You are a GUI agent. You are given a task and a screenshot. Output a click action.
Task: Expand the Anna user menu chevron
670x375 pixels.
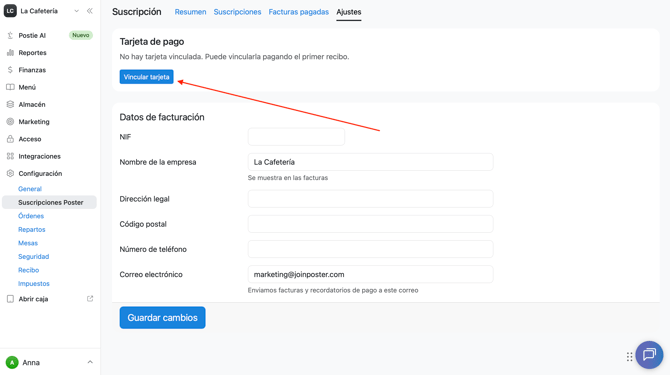90,362
